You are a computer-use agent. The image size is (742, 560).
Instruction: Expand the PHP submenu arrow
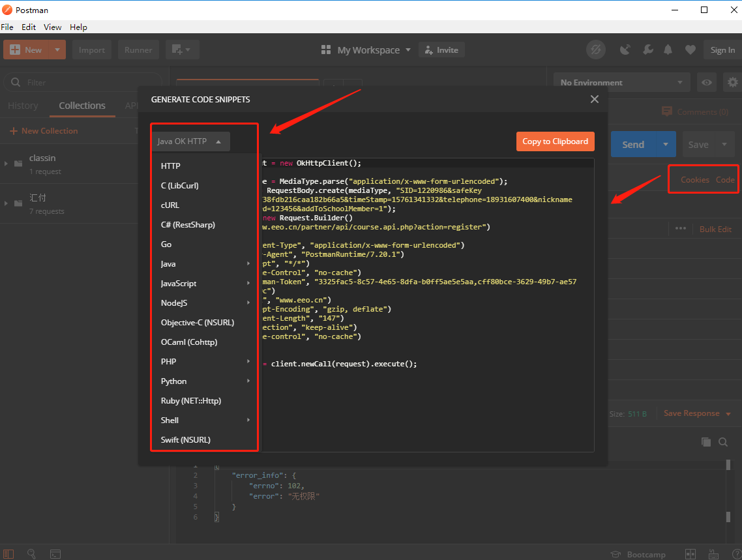tap(248, 361)
